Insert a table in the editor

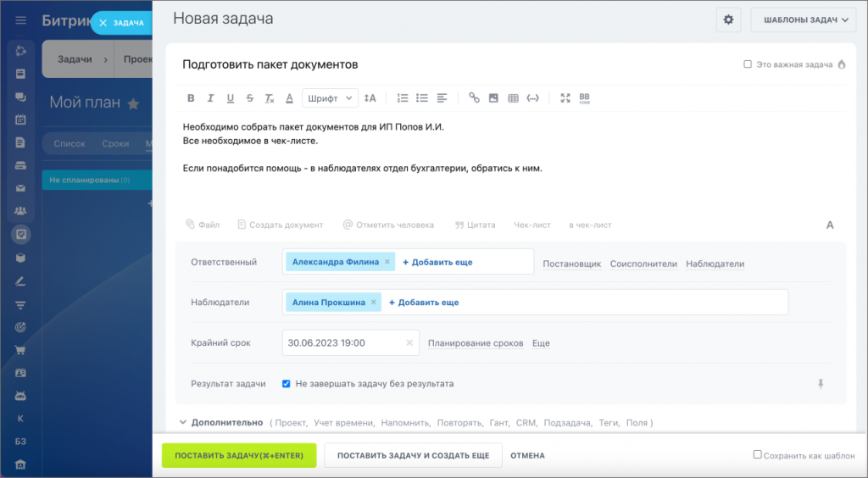pos(513,98)
